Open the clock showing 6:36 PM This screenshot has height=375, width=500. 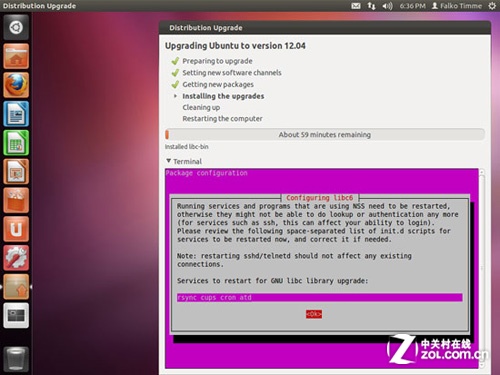[412, 6]
